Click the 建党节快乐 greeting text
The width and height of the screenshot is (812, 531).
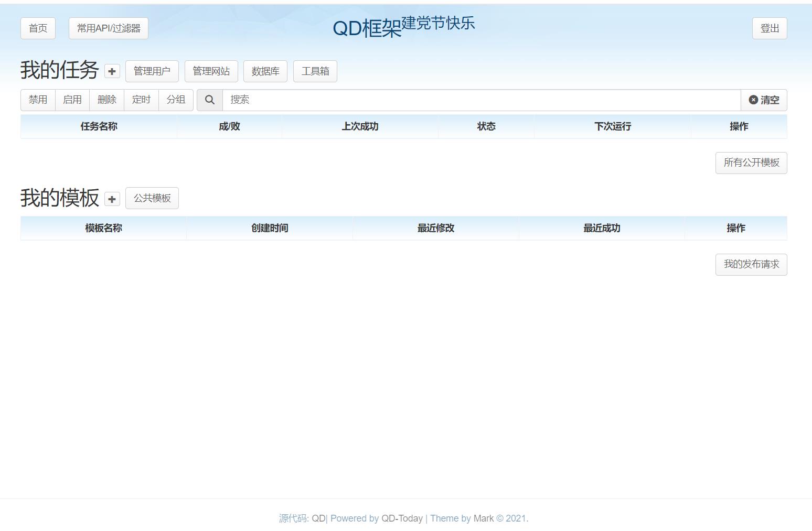(x=438, y=23)
